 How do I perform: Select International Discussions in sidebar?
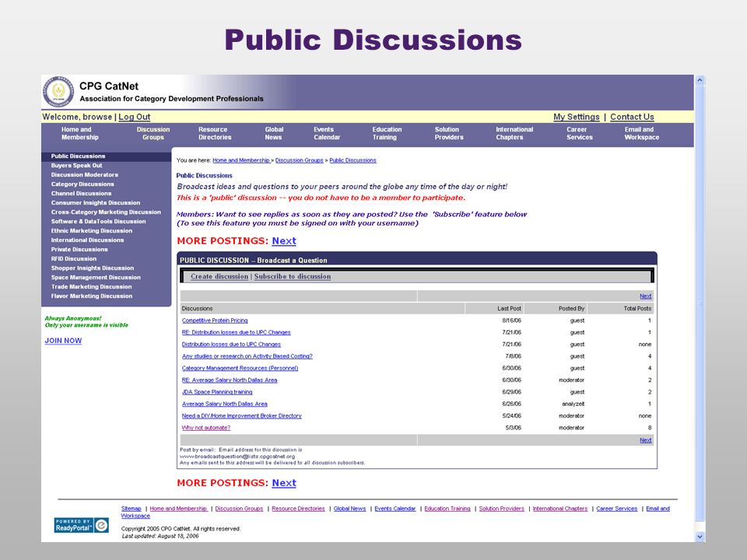88,240
